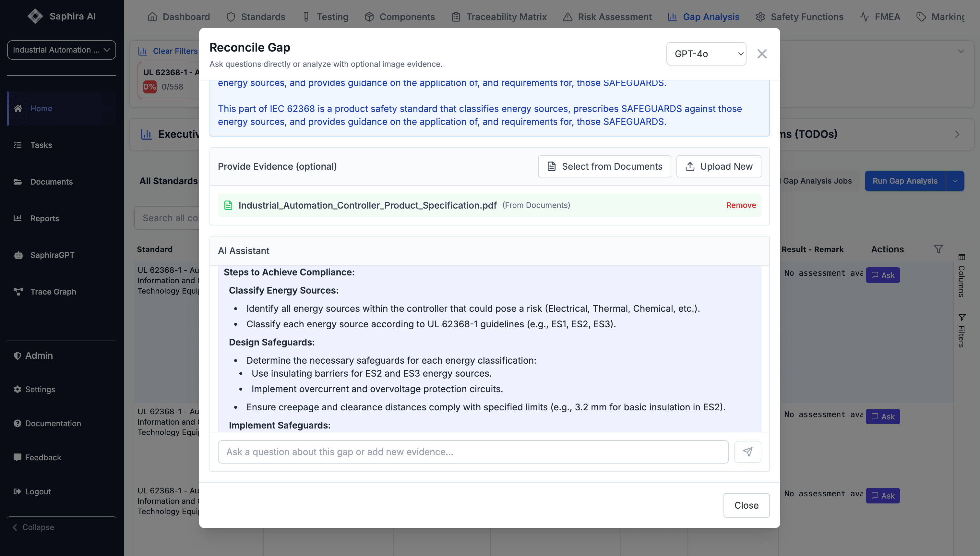The height and width of the screenshot is (556, 980).
Task: Go to Reports in the sidebar
Action: coord(45,218)
